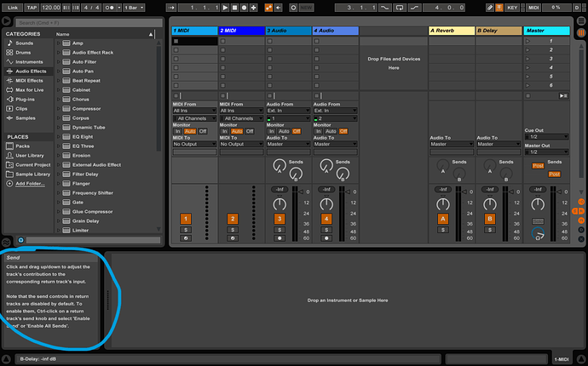Click the MIDI arrangement overdub plus button
Image resolution: width=588 pixels, height=366 pixels.
(x=253, y=8)
